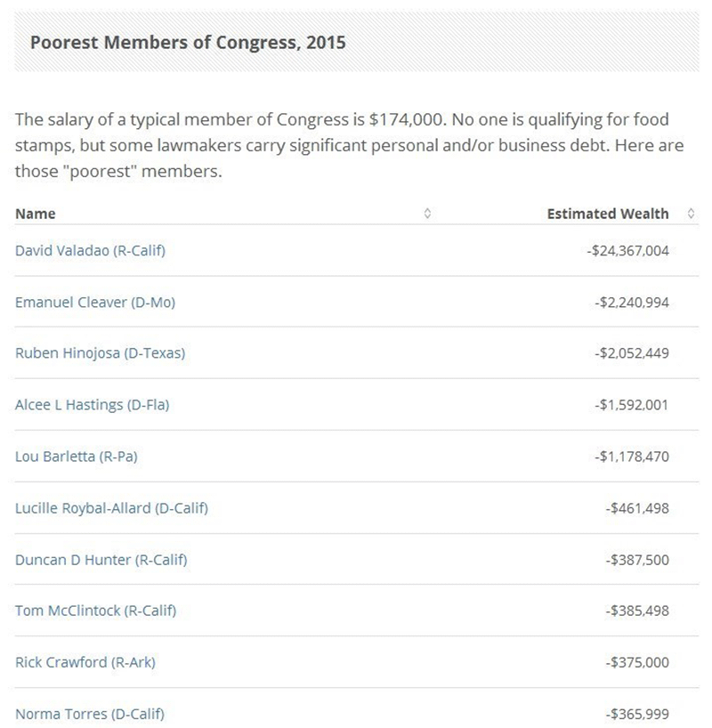
Task: Open David Valadao (R-Calif) link
Action: (x=90, y=250)
